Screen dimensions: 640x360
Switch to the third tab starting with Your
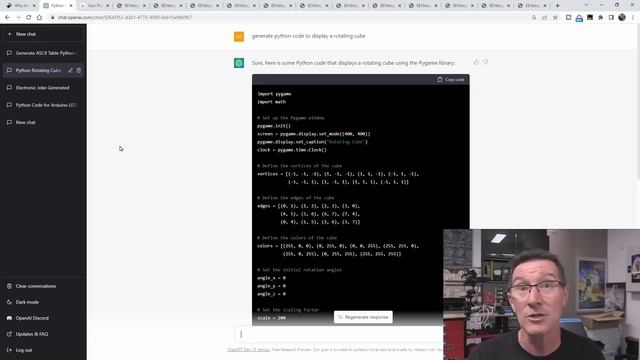[95, 6]
